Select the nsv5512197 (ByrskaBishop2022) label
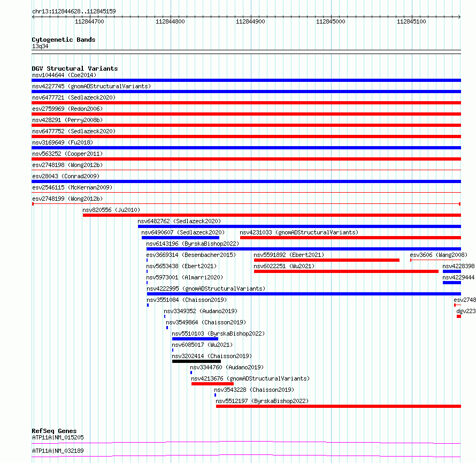The height and width of the screenshot is (463, 476). click(262, 401)
